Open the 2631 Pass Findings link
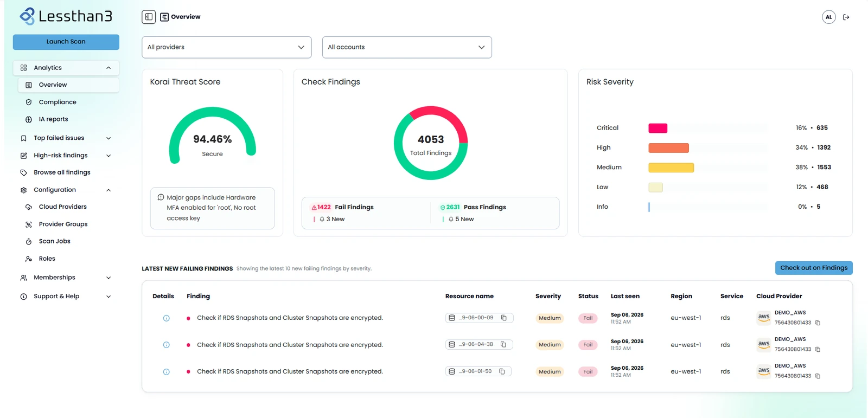 pos(473,207)
